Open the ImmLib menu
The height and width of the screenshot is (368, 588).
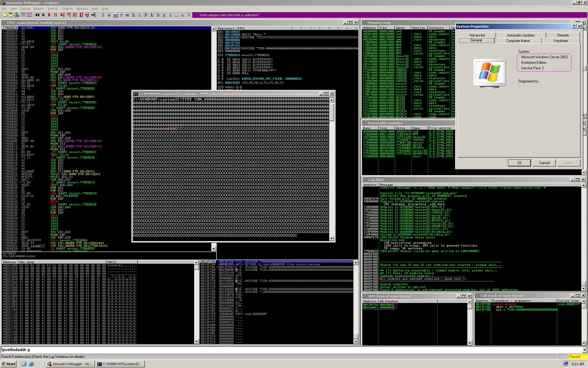(x=52, y=9)
